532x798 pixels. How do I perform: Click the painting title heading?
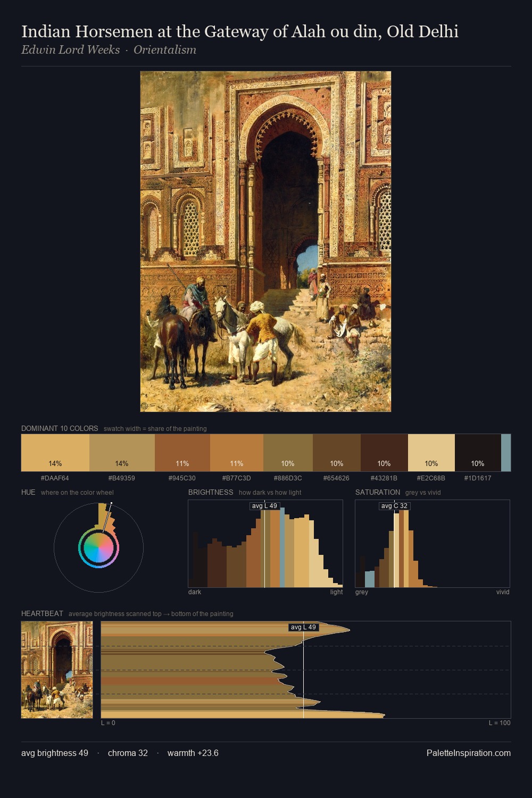pyautogui.click(x=240, y=31)
